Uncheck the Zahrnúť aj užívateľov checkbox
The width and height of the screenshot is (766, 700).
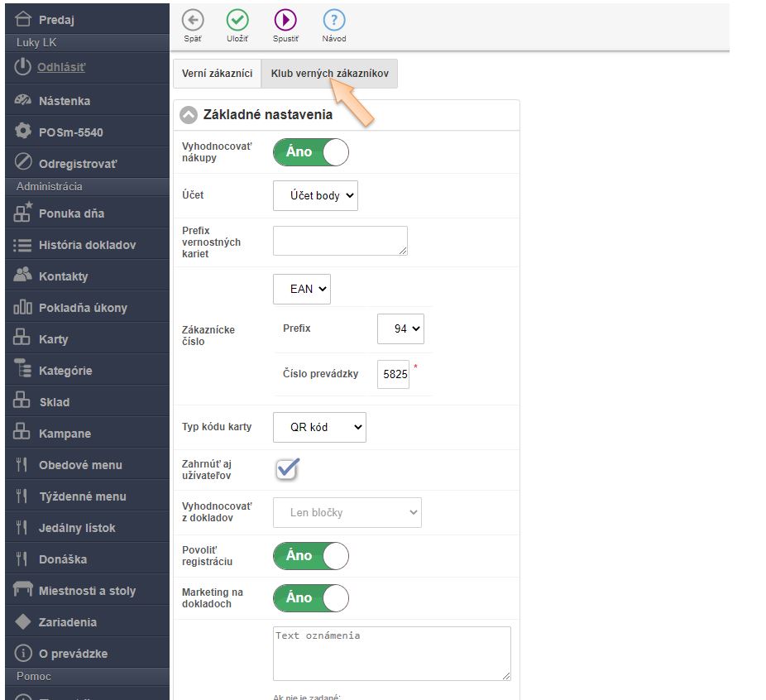coord(287,469)
